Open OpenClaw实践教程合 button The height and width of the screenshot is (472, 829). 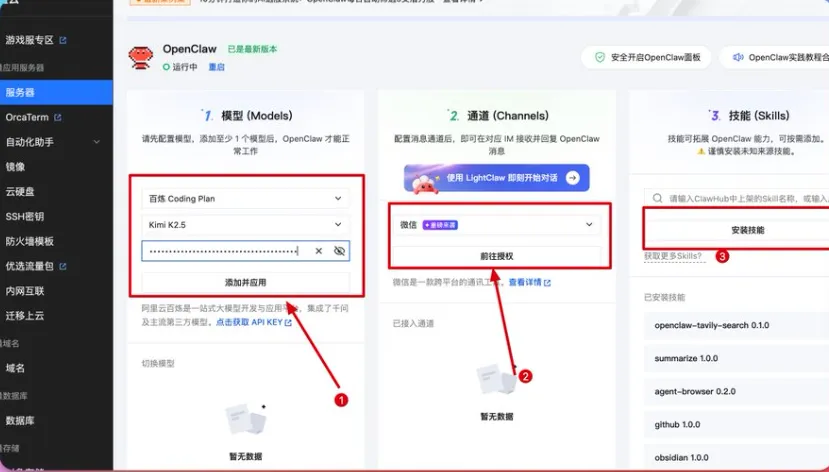tap(775, 57)
